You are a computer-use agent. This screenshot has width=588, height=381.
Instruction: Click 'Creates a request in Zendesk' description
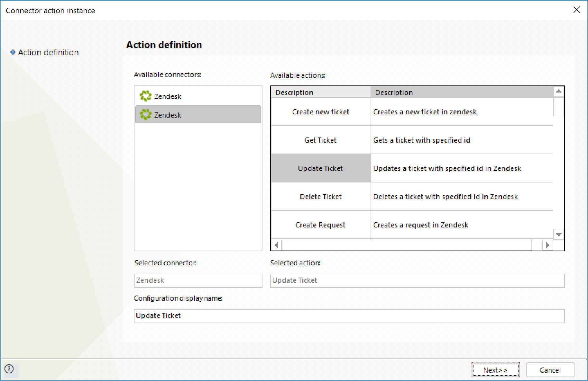click(x=421, y=225)
